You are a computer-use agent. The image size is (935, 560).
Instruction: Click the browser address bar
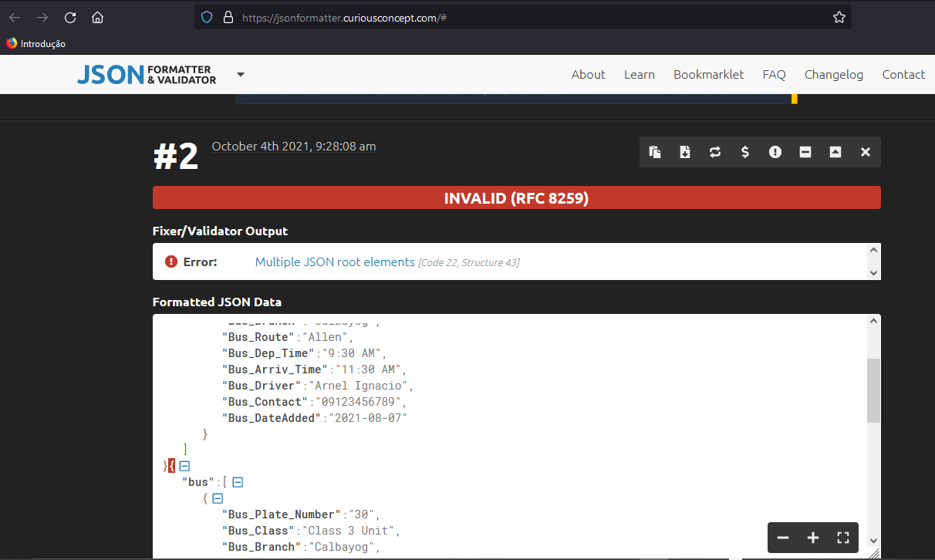pos(525,17)
